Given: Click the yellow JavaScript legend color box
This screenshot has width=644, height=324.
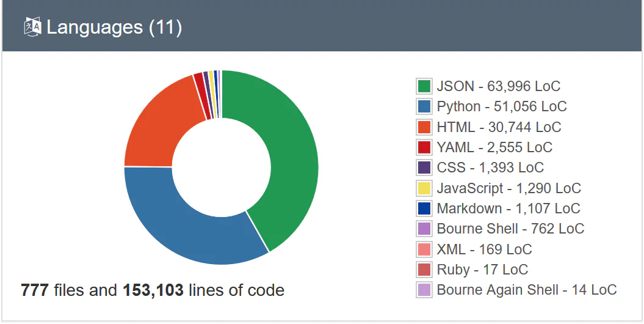Looking at the screenshot, I should [x=424, y=188].
